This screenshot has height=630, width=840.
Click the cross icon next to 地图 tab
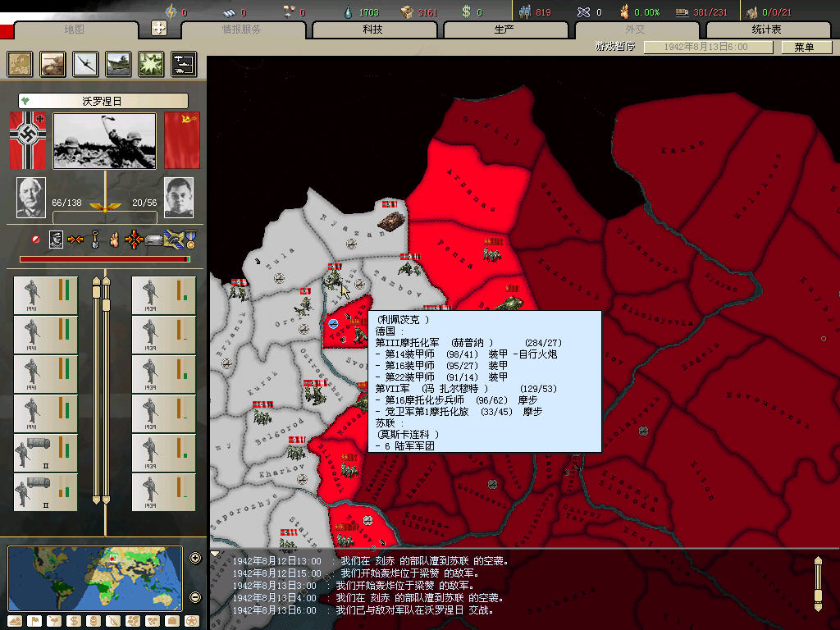pyautogui.click(x=159, y=29)
